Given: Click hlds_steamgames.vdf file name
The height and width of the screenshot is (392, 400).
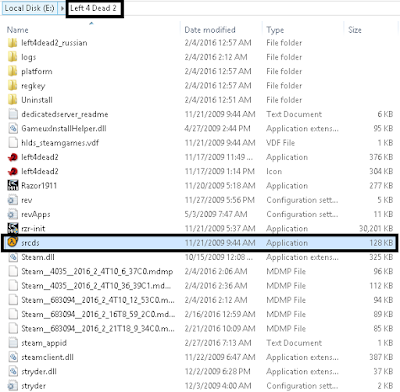Looking at the screenshot, I should 60,143.
